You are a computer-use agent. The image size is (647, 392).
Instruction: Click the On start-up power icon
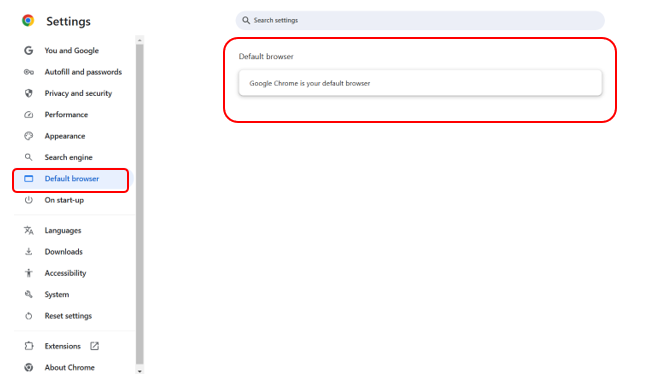28,200
